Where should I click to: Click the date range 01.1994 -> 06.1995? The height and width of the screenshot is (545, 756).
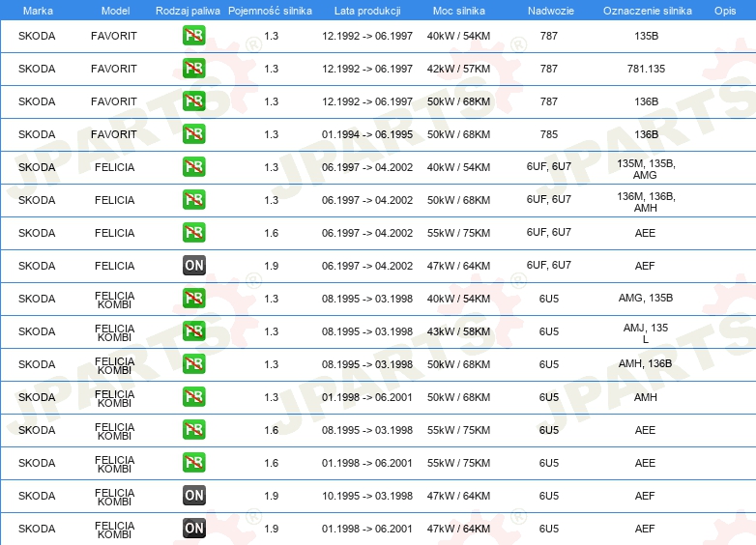tap(367, 134)
